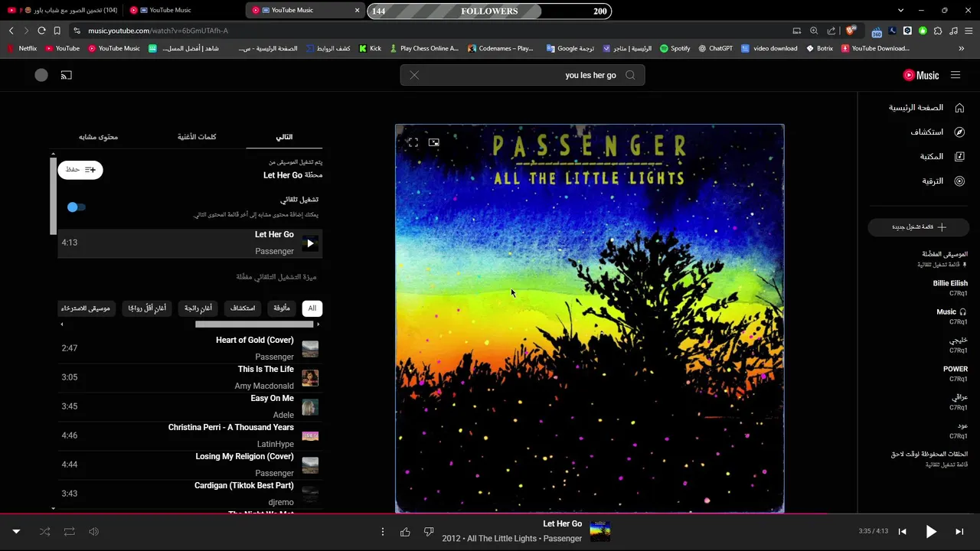Image resolution: width=980 pixels, height=551 pixels.
Task: Reload the page with the browser refresh icon
Action: pyautogui.click(x=41, y=31)
